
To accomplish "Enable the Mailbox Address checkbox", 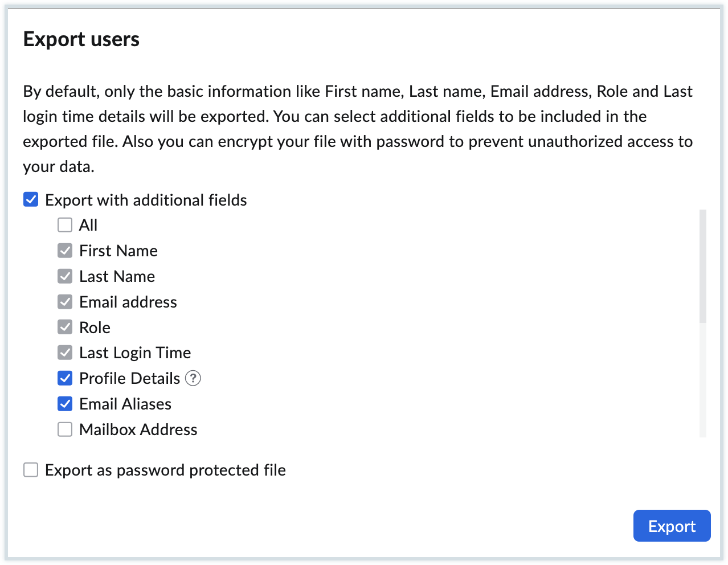I will (x=65, y=429).
